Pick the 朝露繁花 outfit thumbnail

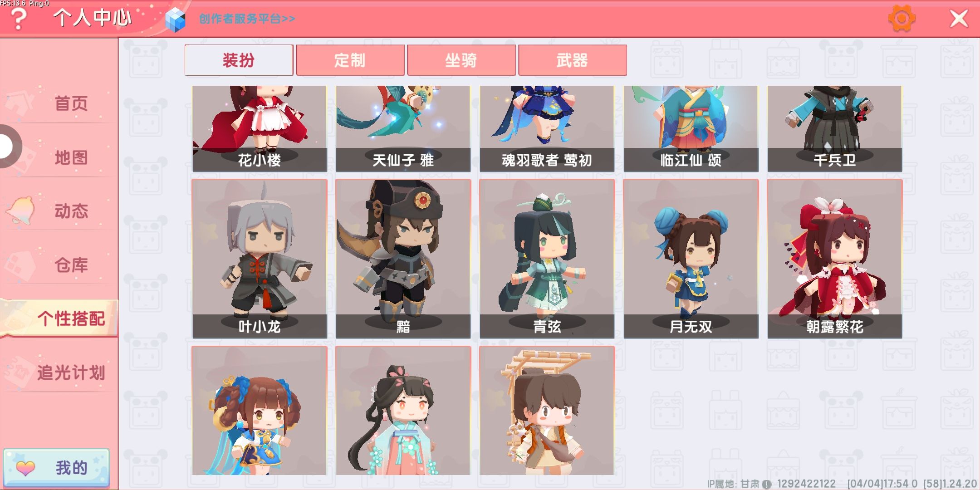835,259
